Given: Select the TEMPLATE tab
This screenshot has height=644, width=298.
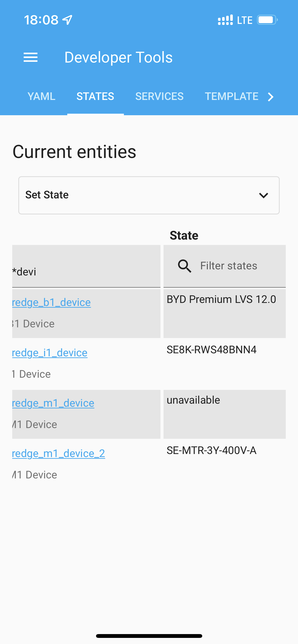Looking at the screenshot, I should coord(231,97).
